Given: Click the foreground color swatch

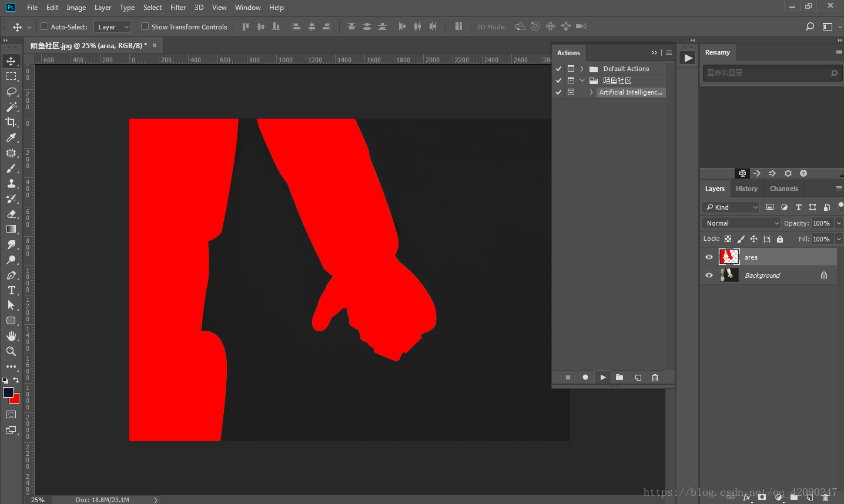Looking at the screenshot, I should click(x=8, y=392).
